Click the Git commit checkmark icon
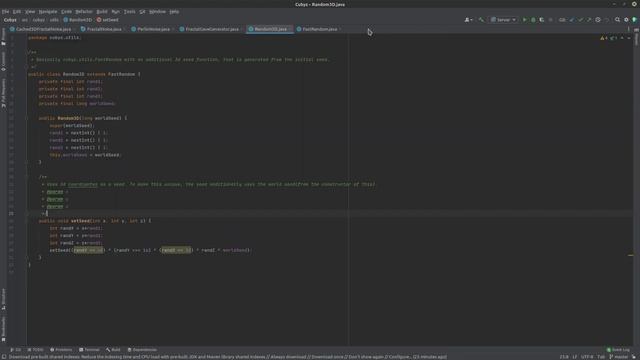The width and height of the screenshot is (640, 360). coord(580,20)
